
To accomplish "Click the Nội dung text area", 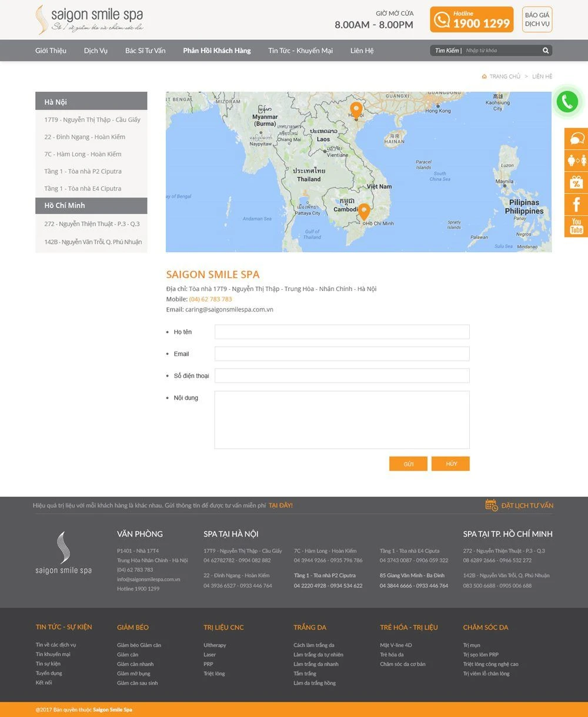I will (342, 420).
